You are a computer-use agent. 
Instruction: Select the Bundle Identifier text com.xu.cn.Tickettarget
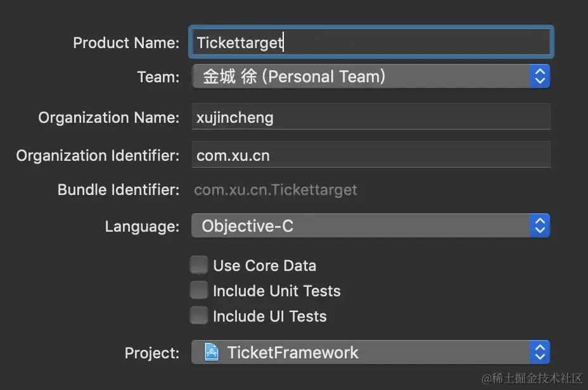[276, 190]
